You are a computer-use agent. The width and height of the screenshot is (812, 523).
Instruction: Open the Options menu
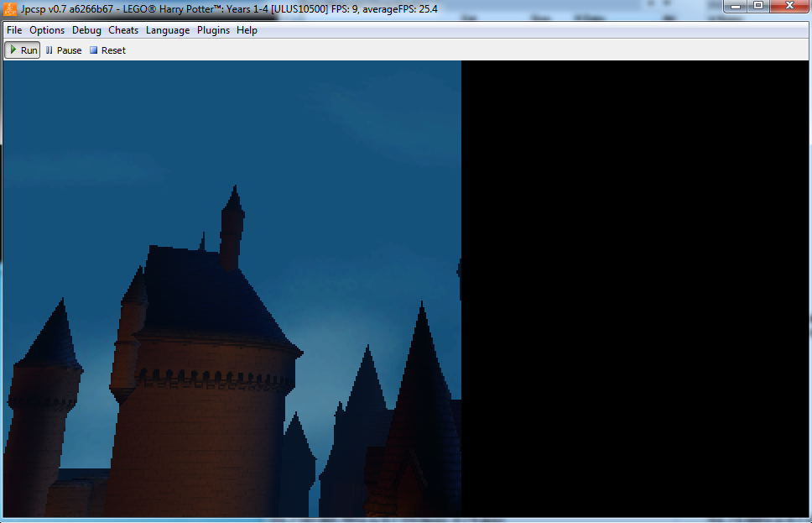click(x=47, y=30)
